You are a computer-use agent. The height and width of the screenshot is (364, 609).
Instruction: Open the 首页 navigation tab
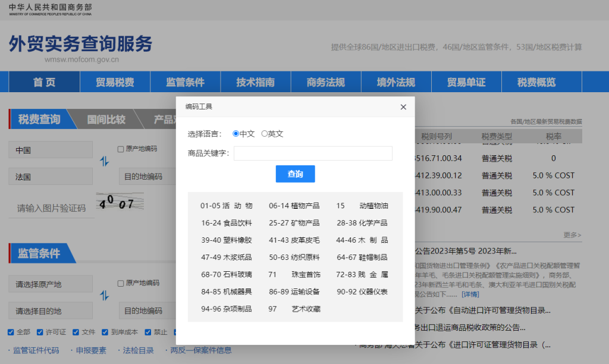click(44, 82)
